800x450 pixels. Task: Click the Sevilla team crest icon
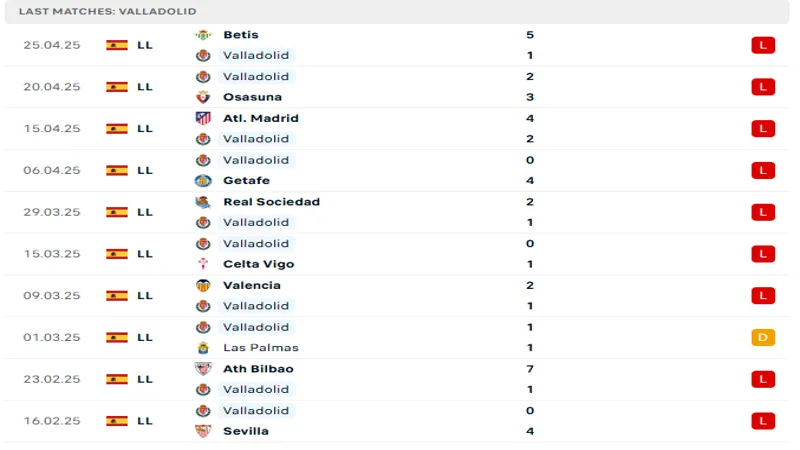point(203,431)
